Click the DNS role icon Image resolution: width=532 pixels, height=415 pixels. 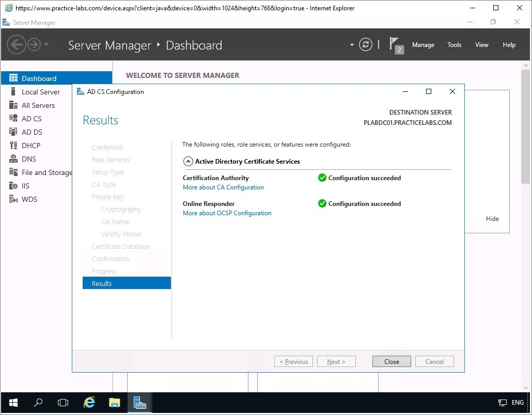click(x=13, y=158)
